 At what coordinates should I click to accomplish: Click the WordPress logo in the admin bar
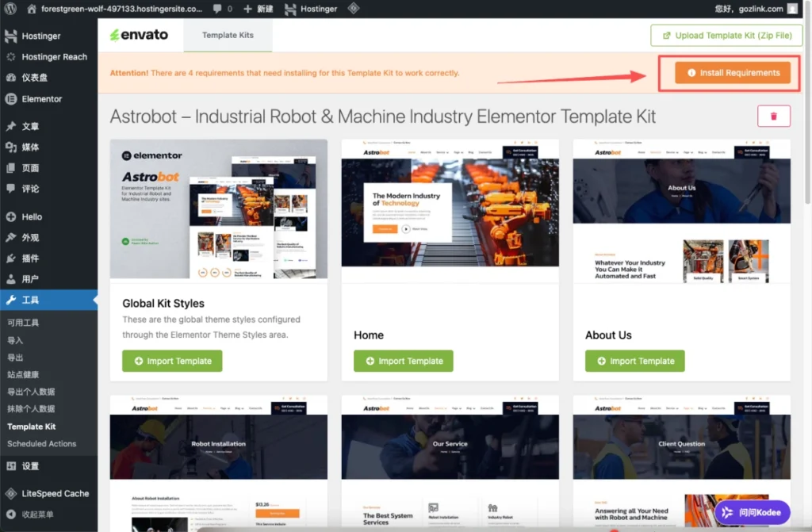click(x=10, y=8)
